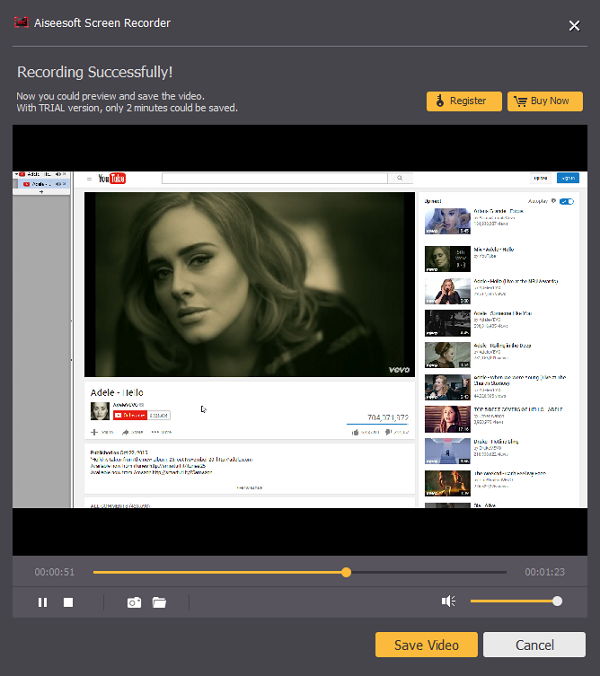
Task: Click the current time 00:00:51
Action: point(55,572)
